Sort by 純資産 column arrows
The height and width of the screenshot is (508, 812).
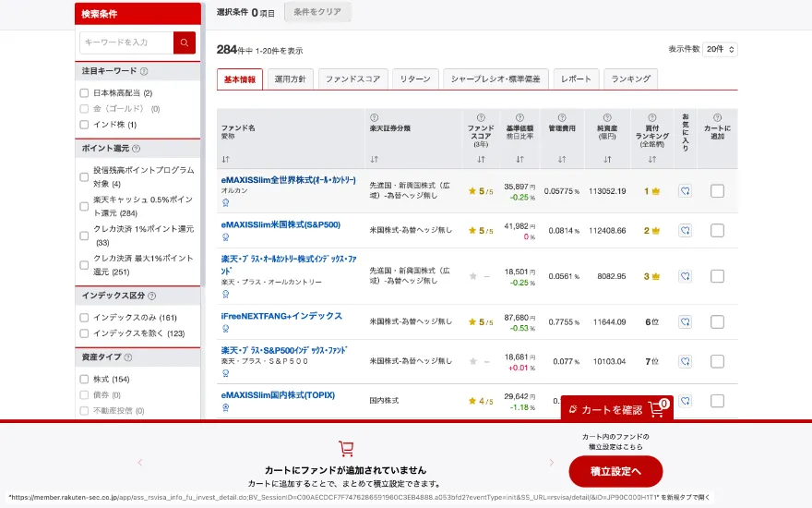point(607,160)
